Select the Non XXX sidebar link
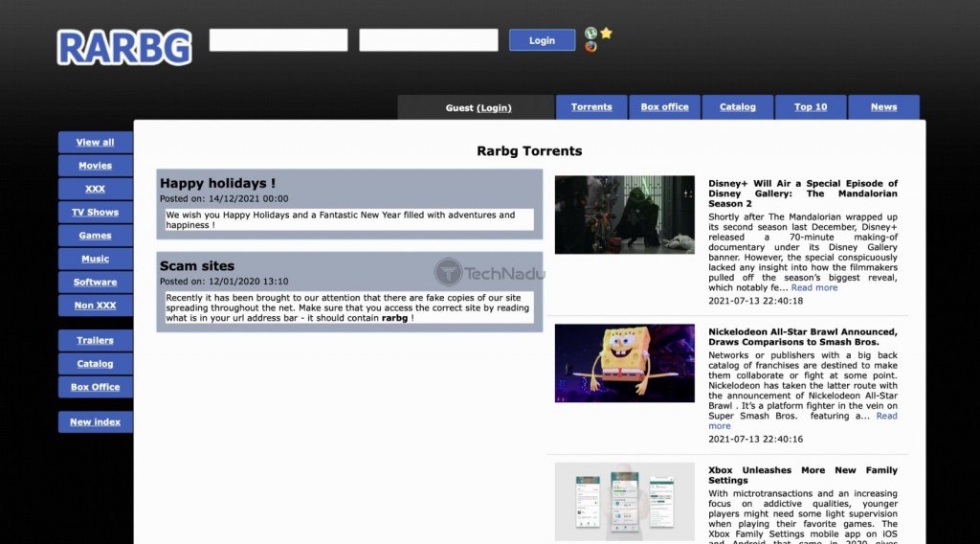Image resolution: width=980 pixels, height=544 pixels. [96, 306]
